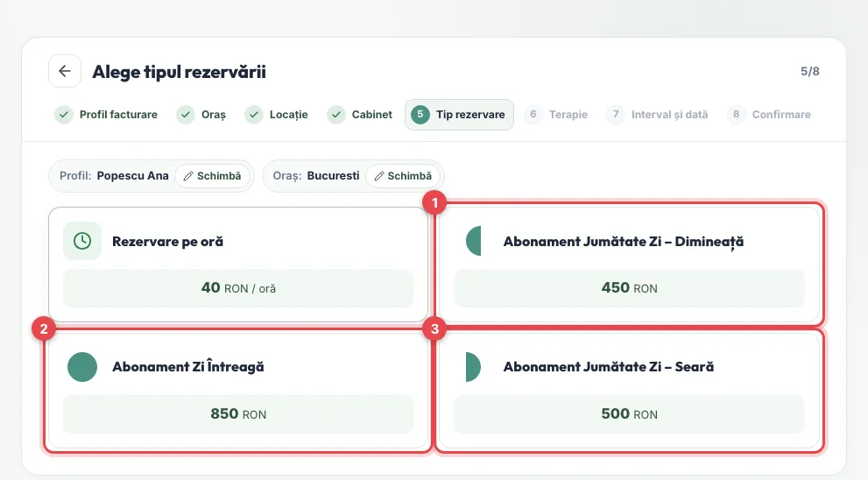Click the evening half-circle subscription icon

point(473,366)
